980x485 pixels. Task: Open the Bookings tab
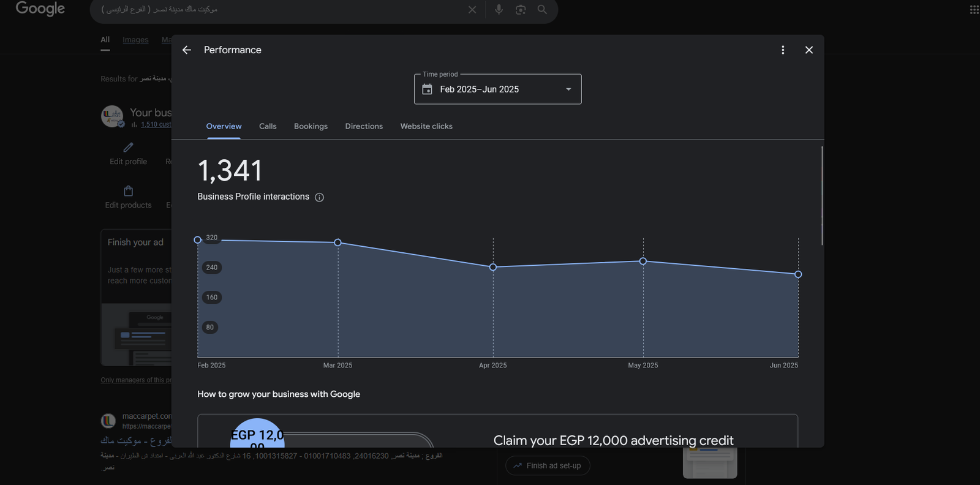click(311, 126)
